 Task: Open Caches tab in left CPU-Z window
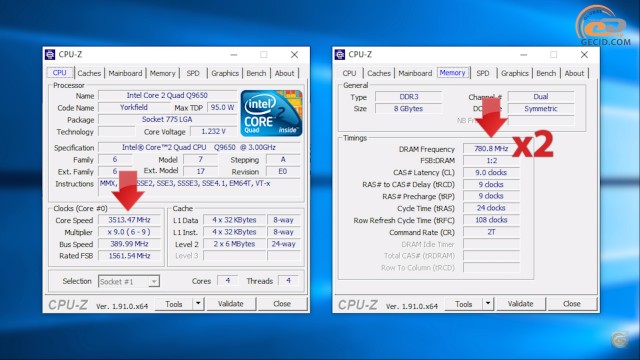click(x=89, y=73)
